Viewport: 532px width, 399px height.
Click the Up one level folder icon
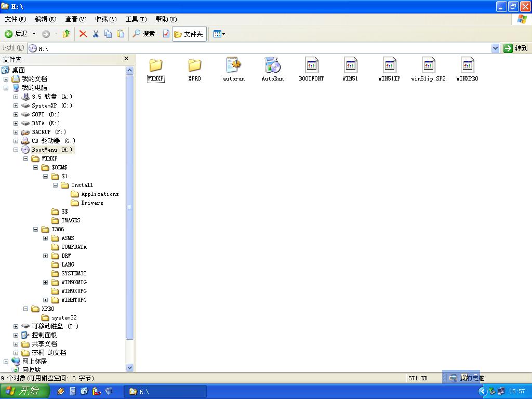[66, 34]
